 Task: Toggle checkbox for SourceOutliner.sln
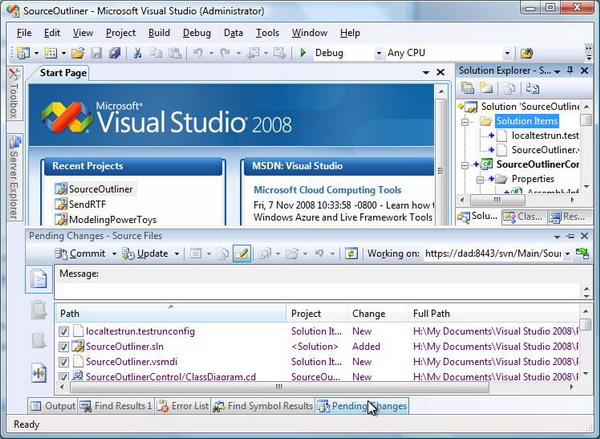(64, 347)
